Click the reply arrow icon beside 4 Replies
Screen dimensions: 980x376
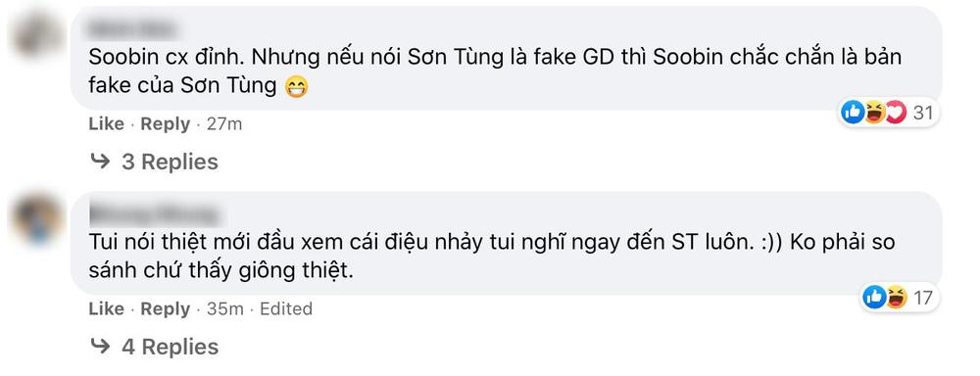pyautogui.click(x=101, y=346)
